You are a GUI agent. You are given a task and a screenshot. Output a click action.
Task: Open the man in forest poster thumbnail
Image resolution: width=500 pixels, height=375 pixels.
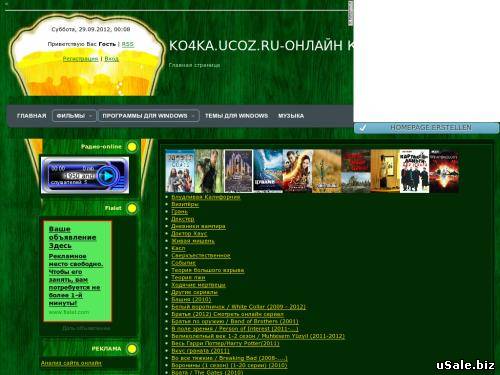209,171
